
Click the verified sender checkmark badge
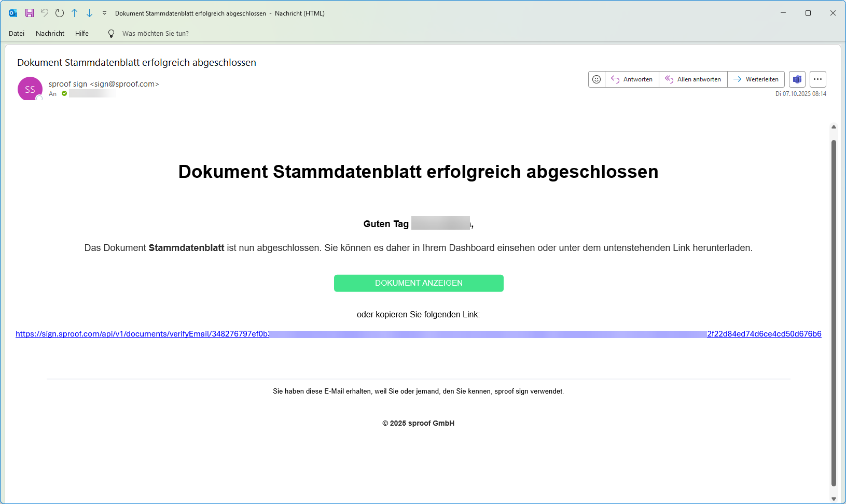coord(64,93)
